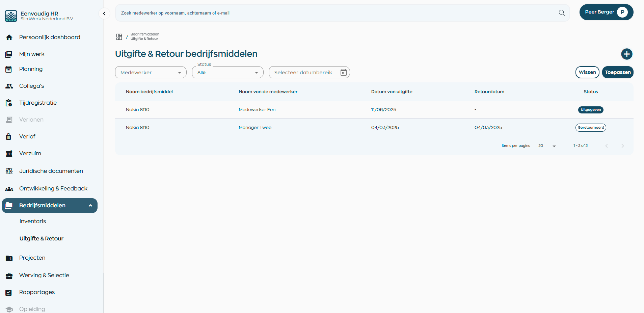This screenshot has width=644, height=313.
Task: Apply filters with Toepassen button
Action: click(617, 72)
